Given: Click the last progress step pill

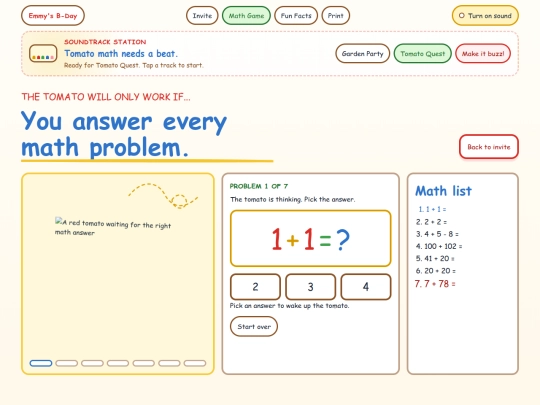Looking at the screenshot, I should coord(195,363).
